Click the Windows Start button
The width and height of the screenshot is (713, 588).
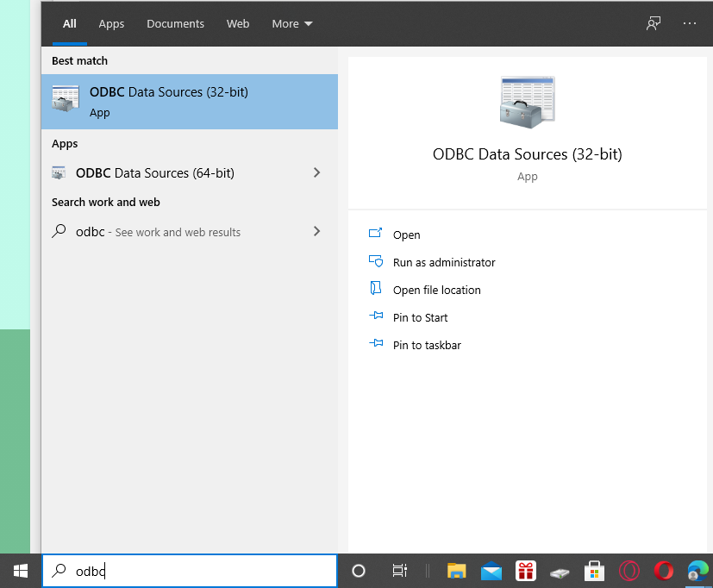(20, 570)
